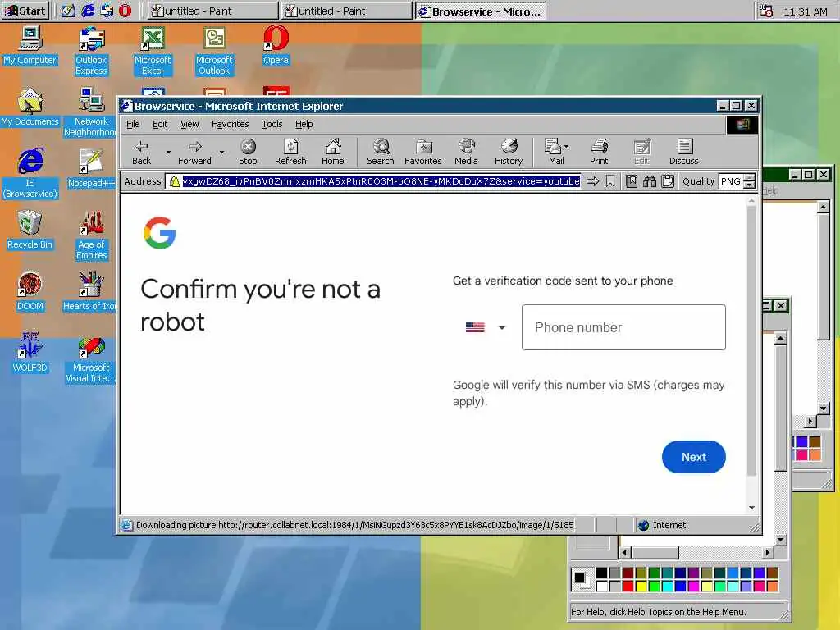Screen dimensions: 840x630
Task: Open Outlook Express from the desktop
Action: coord(91,52)
